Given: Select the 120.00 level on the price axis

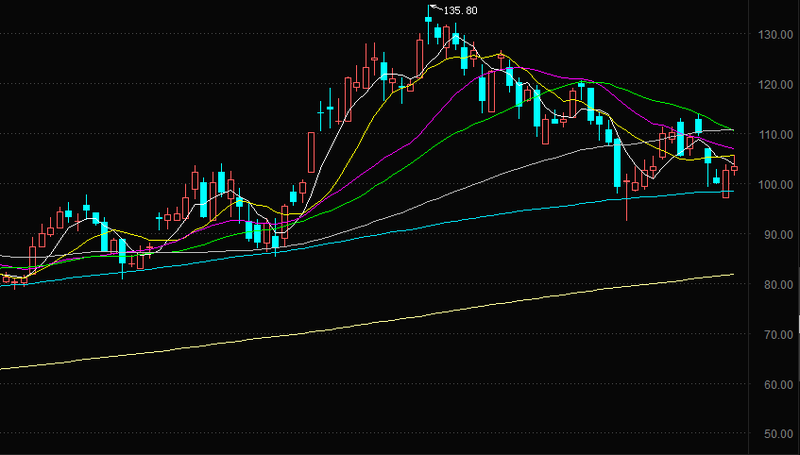Looking at the screenshot, I should tap(768, 85).
